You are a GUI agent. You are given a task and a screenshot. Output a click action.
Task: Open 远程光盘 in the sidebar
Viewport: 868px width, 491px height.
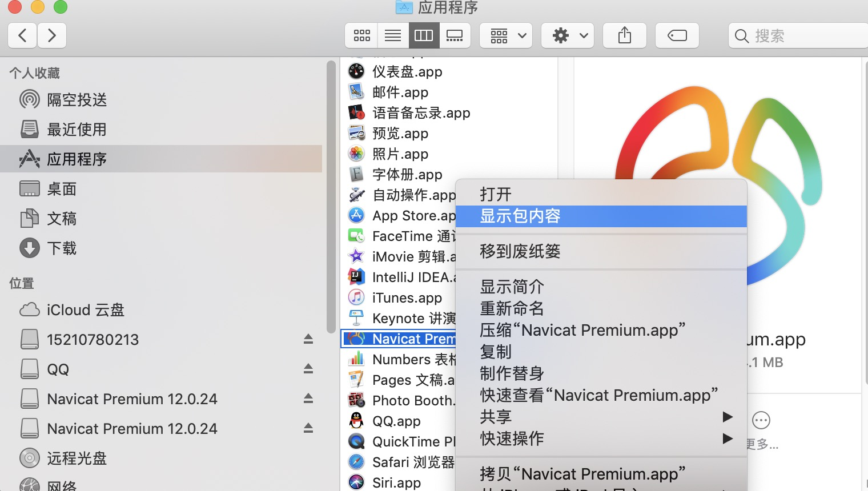162,458
